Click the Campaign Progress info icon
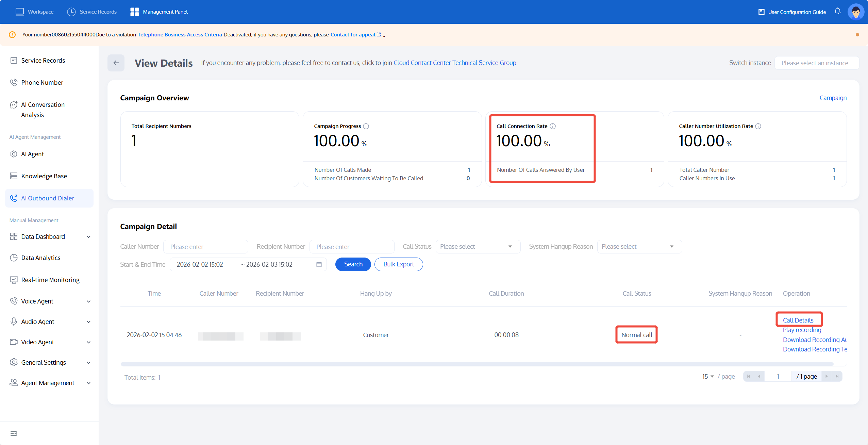This screenshot has height=445, width=868. coord(366,126)
